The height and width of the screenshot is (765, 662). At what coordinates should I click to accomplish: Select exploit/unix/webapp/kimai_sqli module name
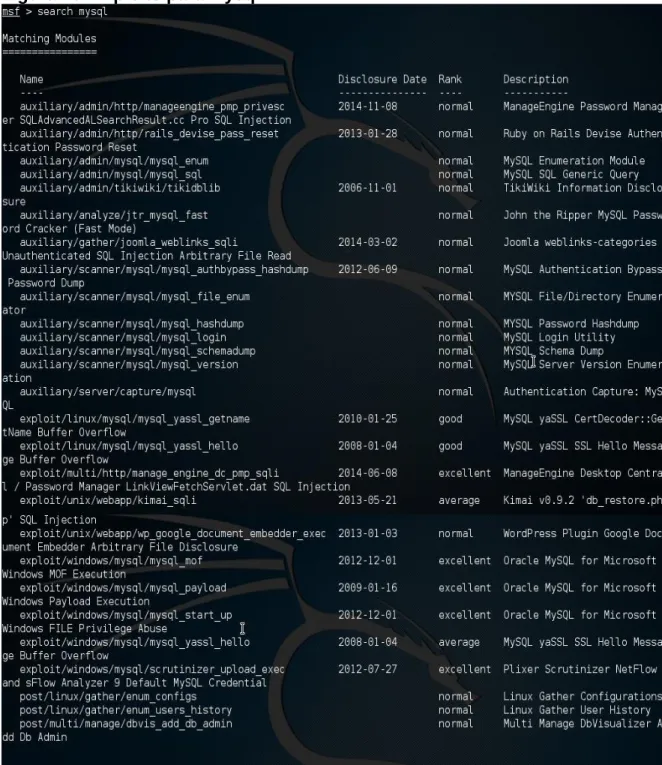(x=108, y=501)
